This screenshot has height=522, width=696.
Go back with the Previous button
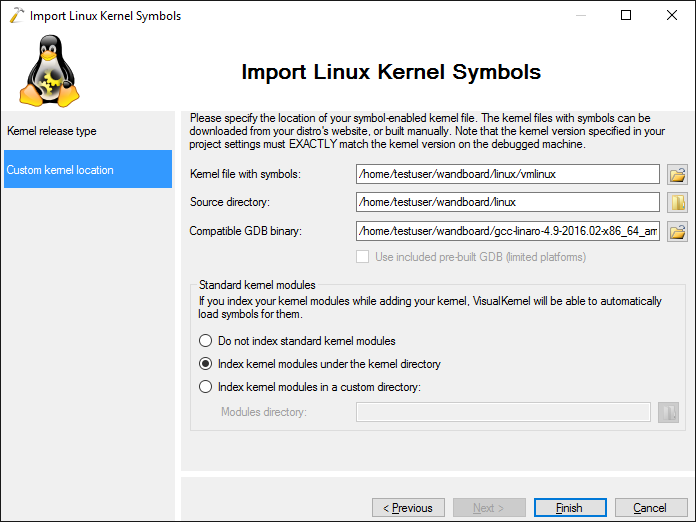(408, 508)
